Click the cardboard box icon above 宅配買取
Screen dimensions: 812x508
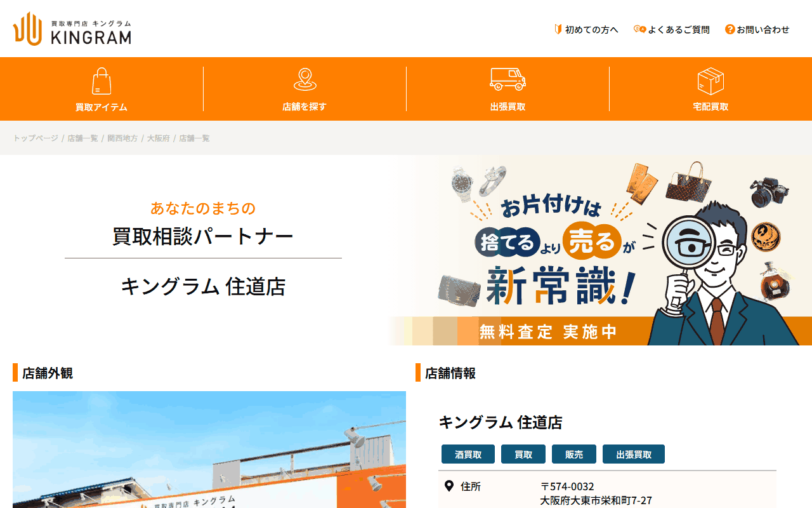[x=710, y=81]
